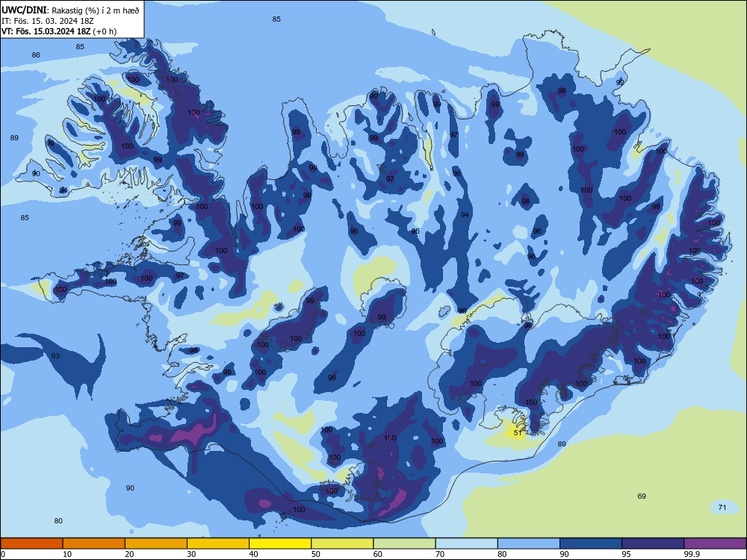Select the 'Rakastig (%) í 2 m hæð' label
This screenshot has height=560, width=747.
point(96,10)
